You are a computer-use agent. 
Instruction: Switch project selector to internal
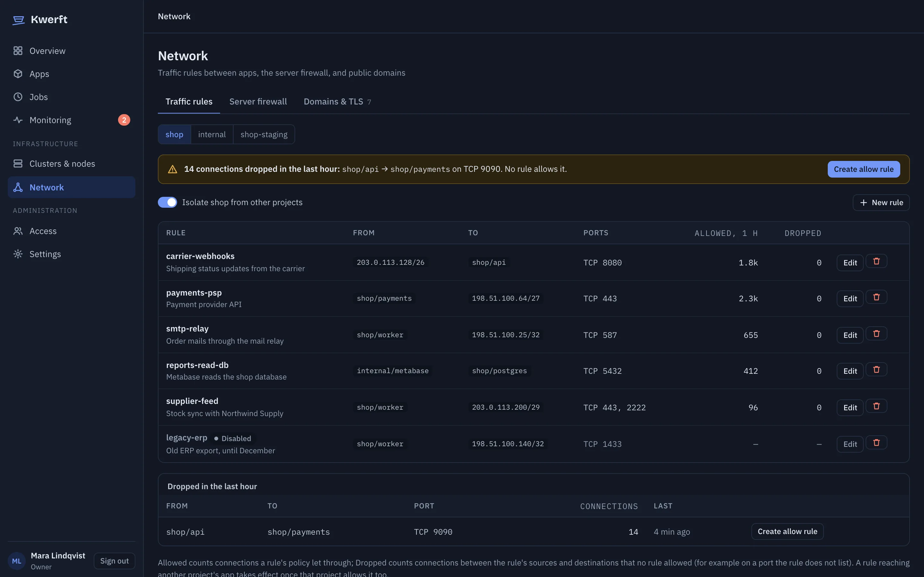tap(212, 134)
